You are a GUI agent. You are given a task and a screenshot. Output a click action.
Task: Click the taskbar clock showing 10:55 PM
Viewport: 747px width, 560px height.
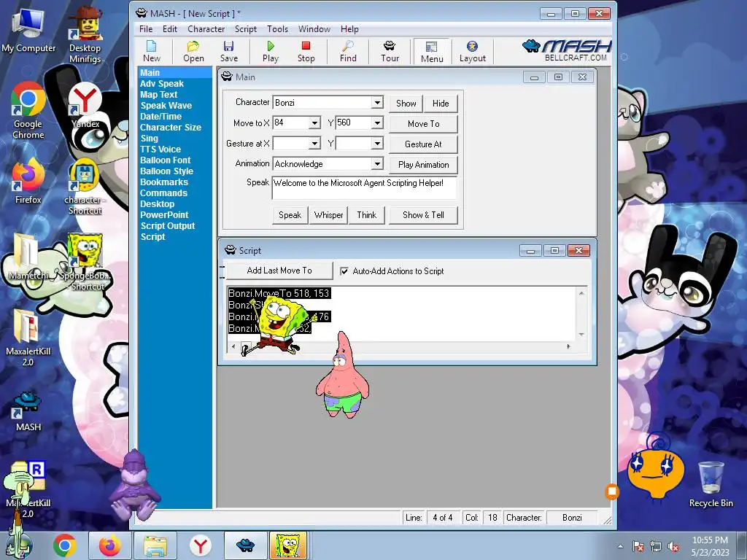710,540
